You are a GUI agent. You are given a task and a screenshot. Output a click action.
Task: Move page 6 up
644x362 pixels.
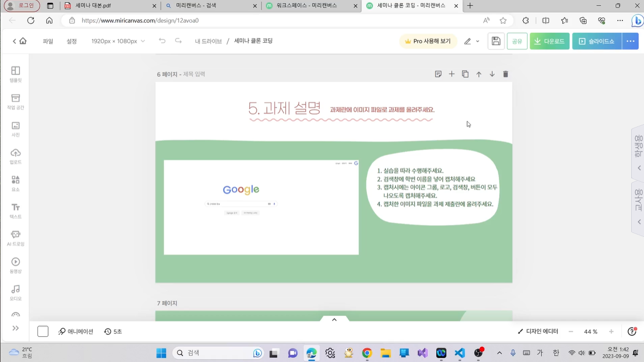tap(479, 74)
